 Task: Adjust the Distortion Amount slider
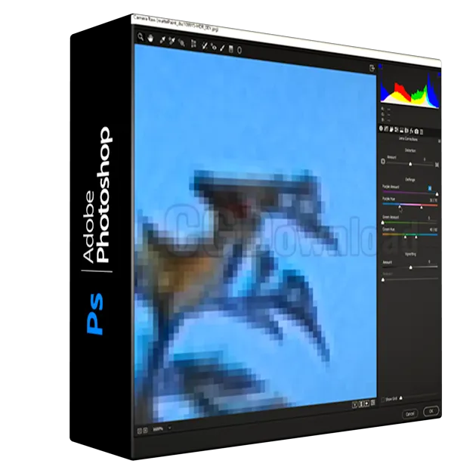pyautogui.click(x=410, y=164)
